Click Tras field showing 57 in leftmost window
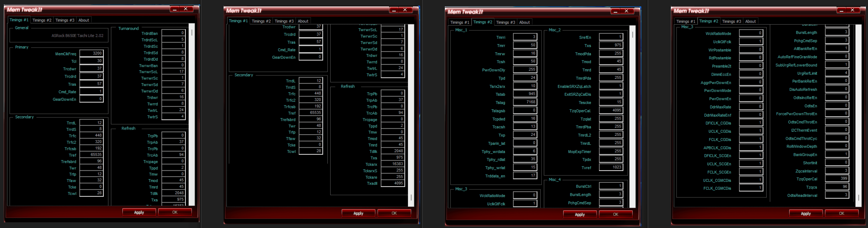The width and height of the screenshot is (868, 228). click(91, 84)
